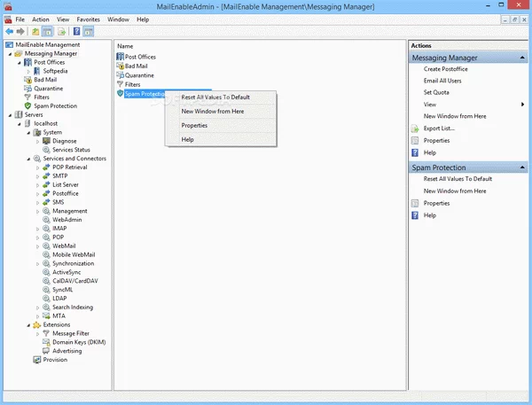Click the Bad Mail icon in tree
Screen dimensions: 532x405
coord(27,80)
